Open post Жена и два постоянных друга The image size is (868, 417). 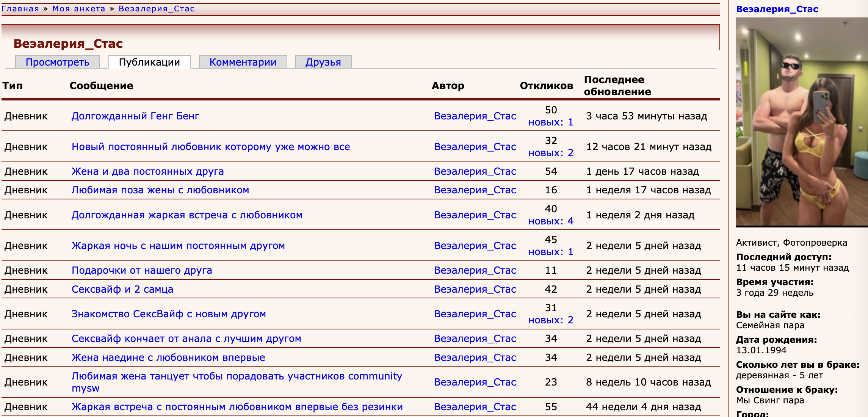point(147,171)
